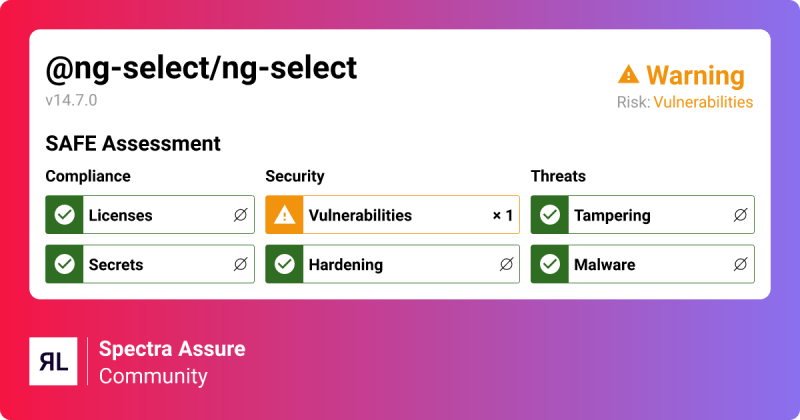Click the empty-set symbol in Licenses row
The width and height of the screenshot is (800, 420).
240,215
